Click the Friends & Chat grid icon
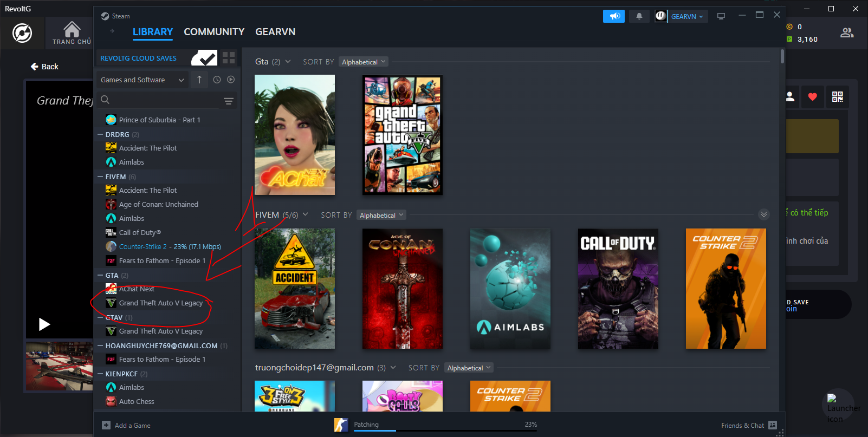This screenshot has height=437, width=868. 773,425
